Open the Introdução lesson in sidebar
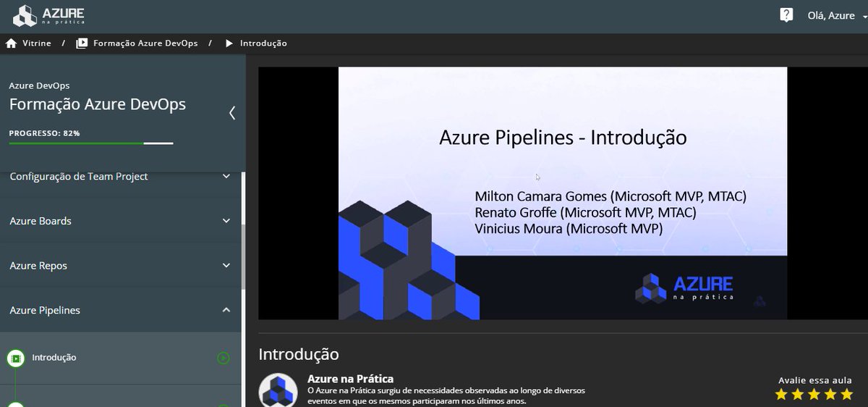Image resolution: width=868 pixels, height=407 pixels. point(120,358)
